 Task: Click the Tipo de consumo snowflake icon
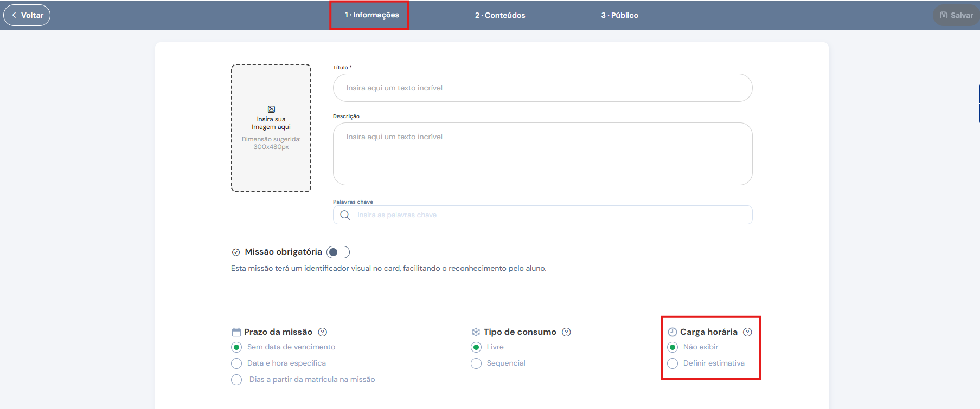(x=476, y=332)
